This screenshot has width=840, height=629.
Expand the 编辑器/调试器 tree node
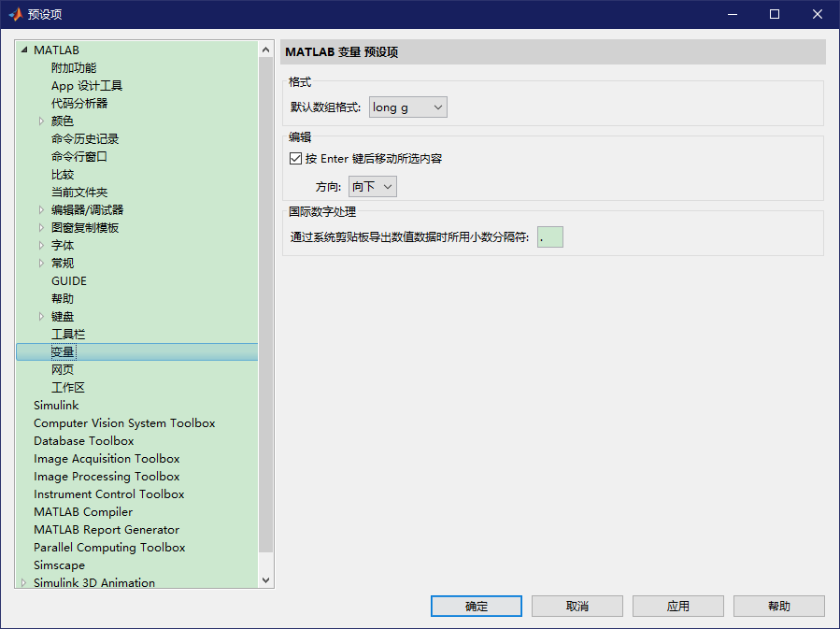point(40,209)
